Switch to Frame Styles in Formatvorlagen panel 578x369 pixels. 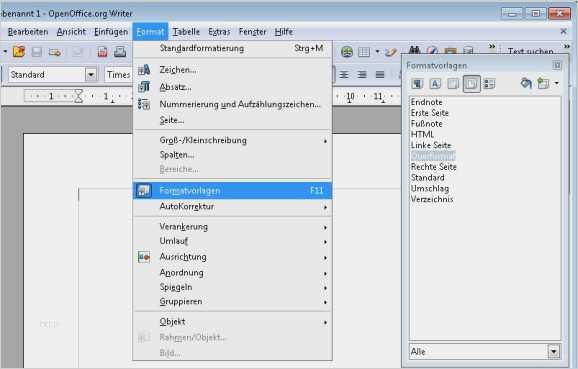pos(453,84)
